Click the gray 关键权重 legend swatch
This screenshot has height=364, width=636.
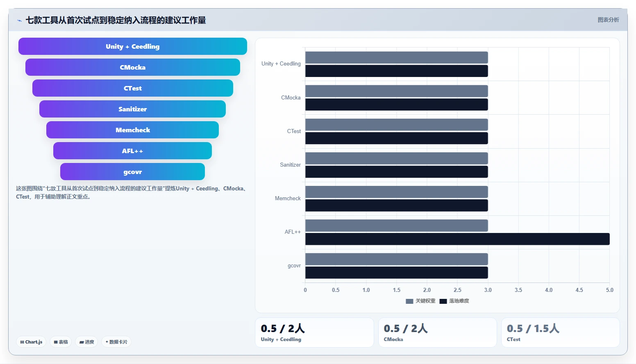tap(409, 301)
